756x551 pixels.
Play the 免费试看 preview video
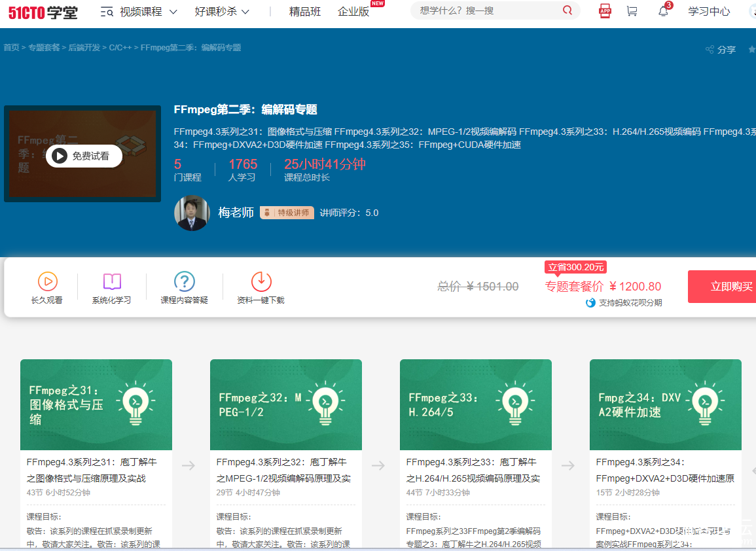(x=84, y=156)
